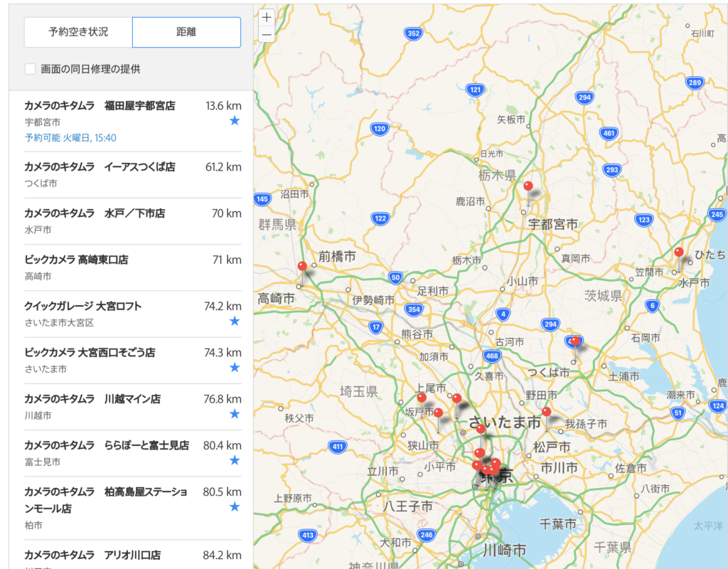This screenshot has width=728, height=569.
Task: Select the red map pin beside 我孫子市
Action: (547, 412)
